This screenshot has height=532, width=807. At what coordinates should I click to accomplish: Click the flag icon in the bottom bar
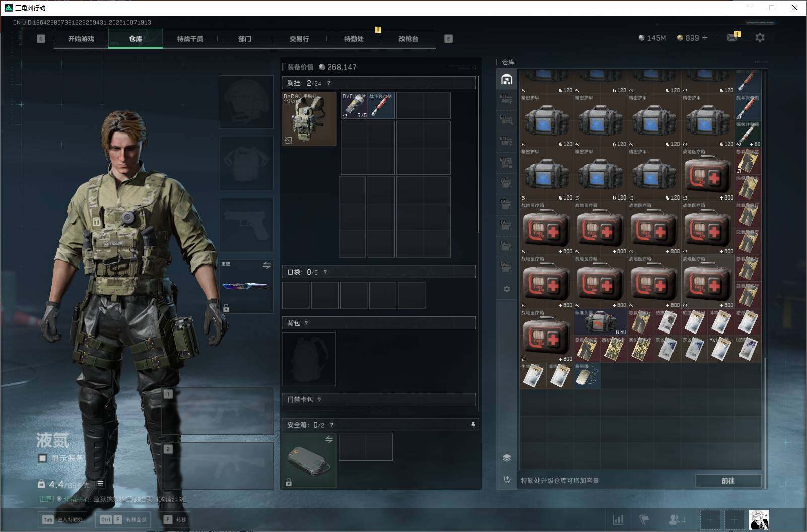coord(644,519)
